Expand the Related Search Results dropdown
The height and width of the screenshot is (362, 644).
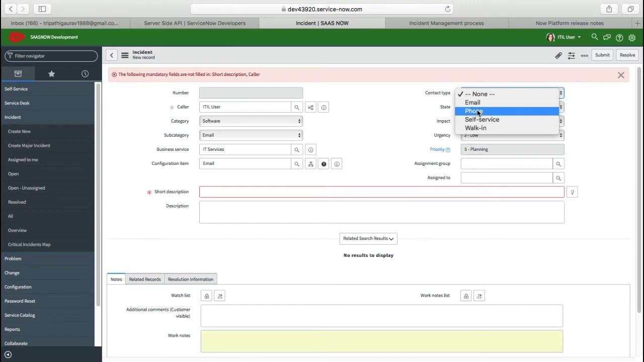tap(368, 238)
